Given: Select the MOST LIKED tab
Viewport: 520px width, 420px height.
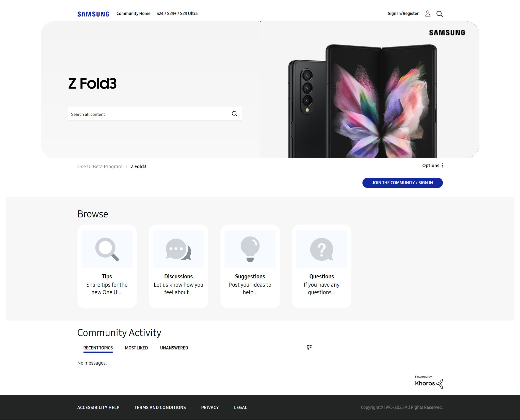Looking at the screenshot, I should [136, 348].
